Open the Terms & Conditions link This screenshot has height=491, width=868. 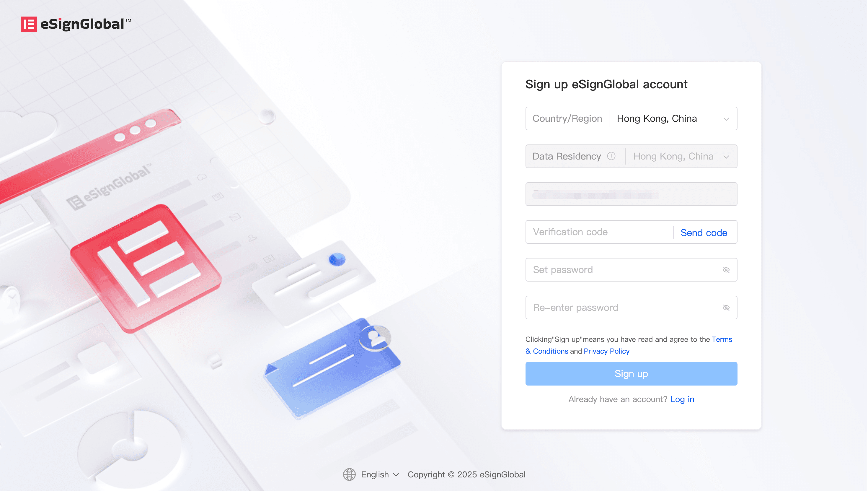[629, 345]
